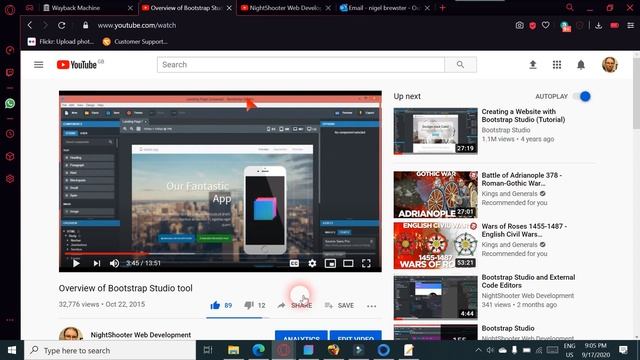
Task: Open the upload video icon
Action: tap(533, 64)
